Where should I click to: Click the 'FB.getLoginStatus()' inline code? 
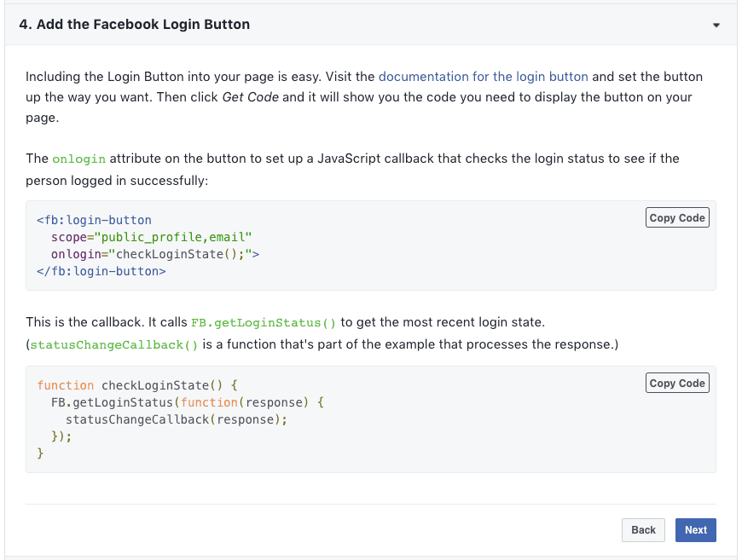click(264, 322)
